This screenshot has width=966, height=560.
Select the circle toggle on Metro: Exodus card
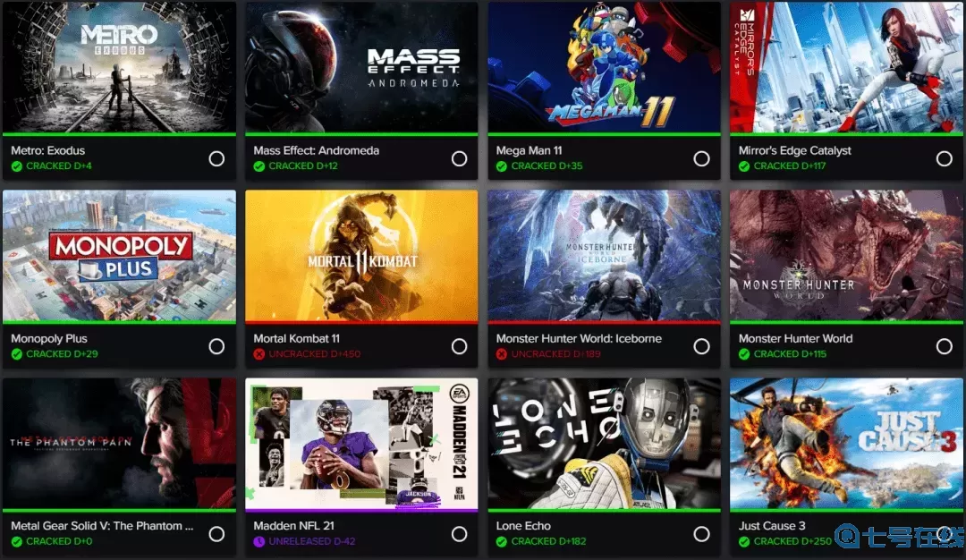[x=216, y=159]
